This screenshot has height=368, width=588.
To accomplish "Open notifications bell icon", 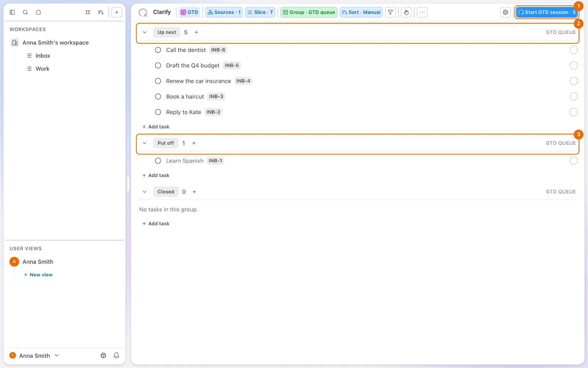I will pos(116,355).
